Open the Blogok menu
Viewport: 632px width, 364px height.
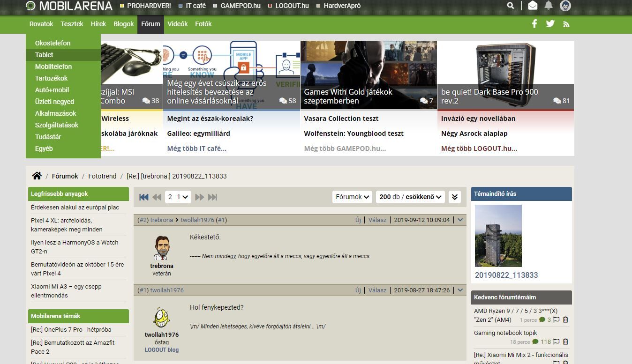tap(124, 24)
